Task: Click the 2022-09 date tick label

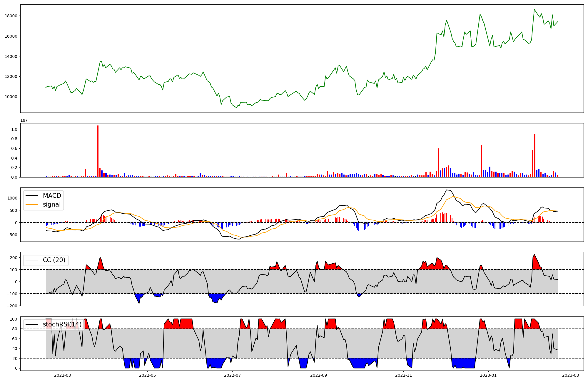Action: [319, 375]
